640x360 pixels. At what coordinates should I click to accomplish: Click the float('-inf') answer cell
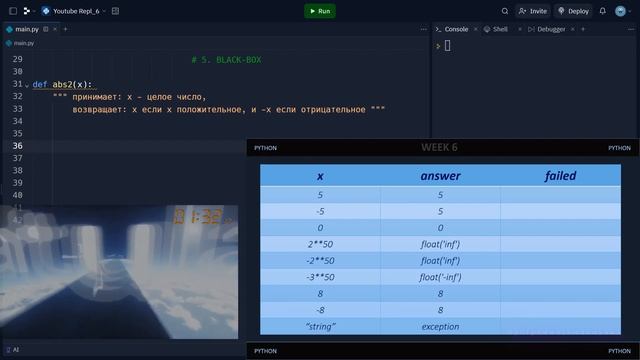[x=440, y=277]
